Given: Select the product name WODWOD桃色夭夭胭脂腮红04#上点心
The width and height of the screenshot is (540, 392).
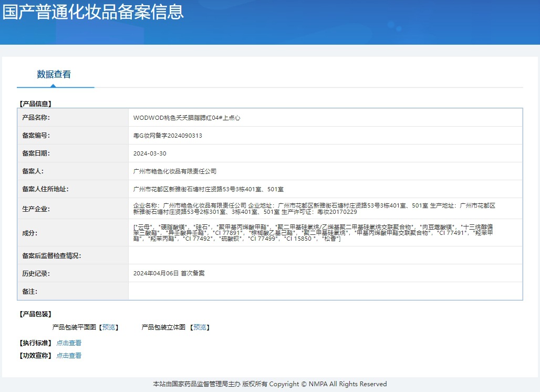Looking at the screenshot, I should (186, 118).
